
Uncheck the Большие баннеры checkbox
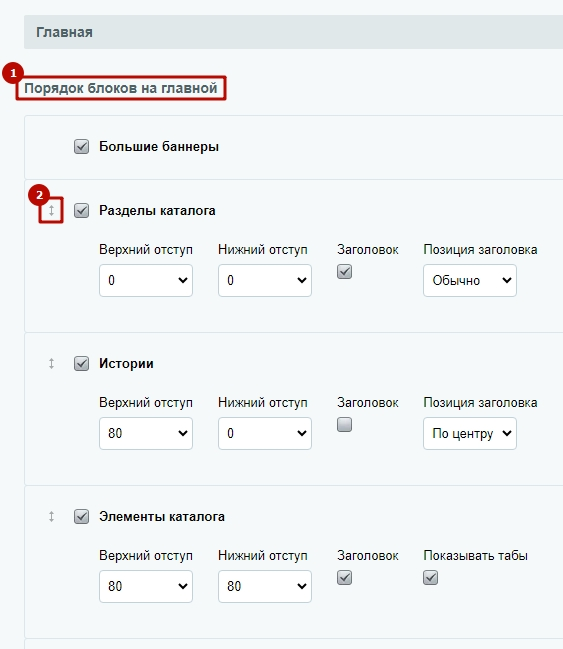(82, 147)
